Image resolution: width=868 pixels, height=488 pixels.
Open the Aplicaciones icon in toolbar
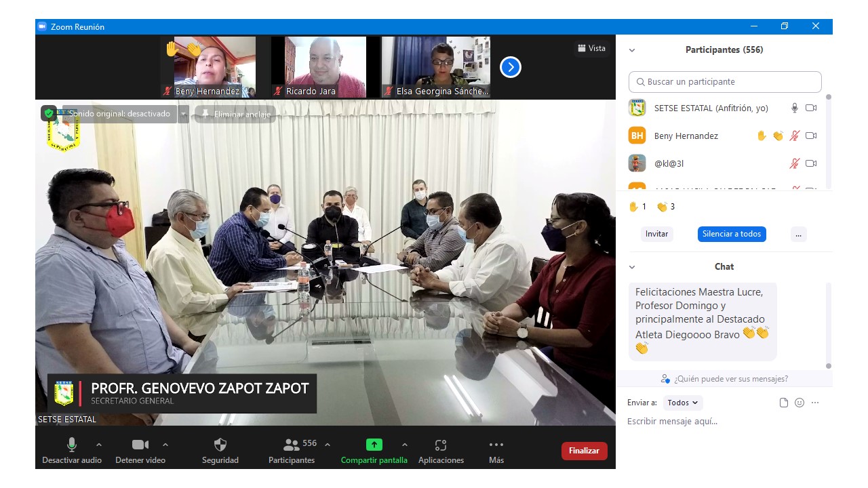pos(441,445)
